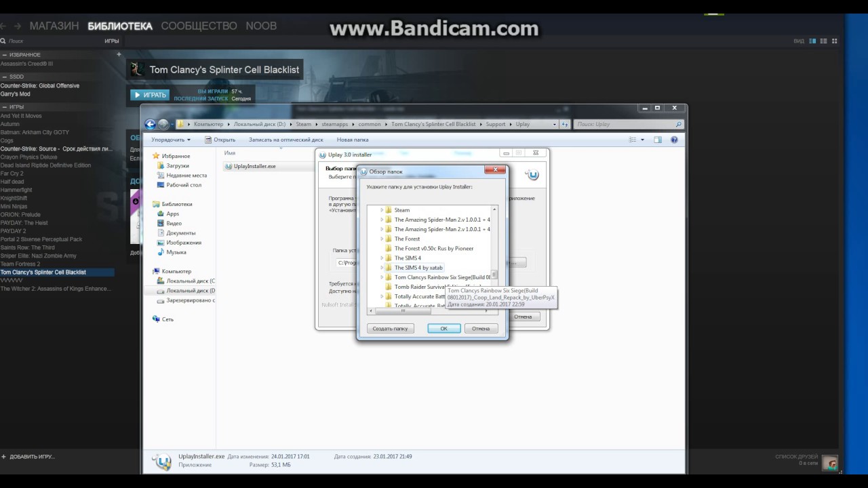868x488 pixels.
Task: Expand the Steam folder tree node
Action: 382,210
